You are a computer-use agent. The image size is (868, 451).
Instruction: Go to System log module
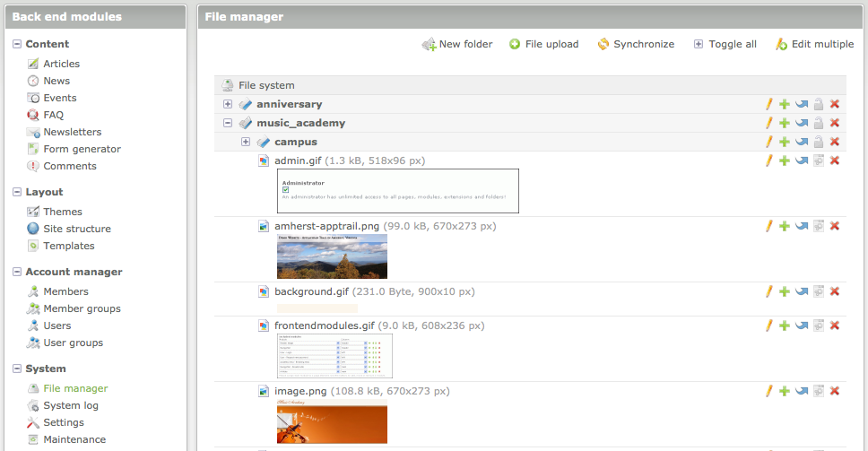70,405
